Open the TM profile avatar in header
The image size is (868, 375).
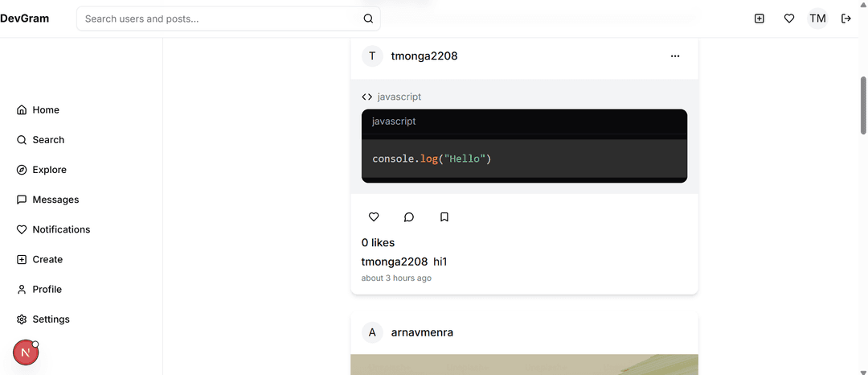click(x=817, y=19)
